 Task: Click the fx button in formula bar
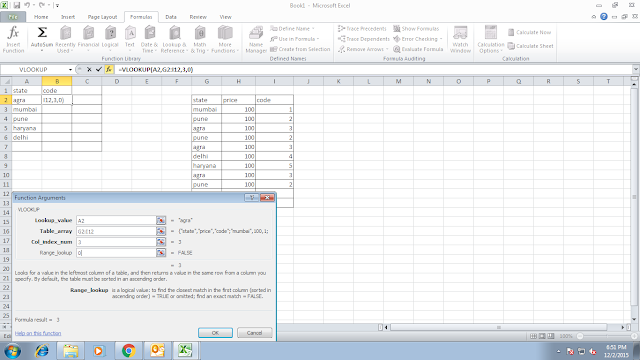pyautogui.click(x=109, y=69)
